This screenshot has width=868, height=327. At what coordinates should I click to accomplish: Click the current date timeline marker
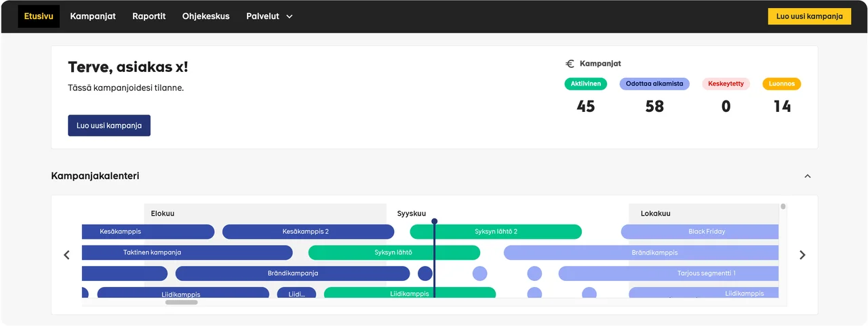click(x=435, y=221)
